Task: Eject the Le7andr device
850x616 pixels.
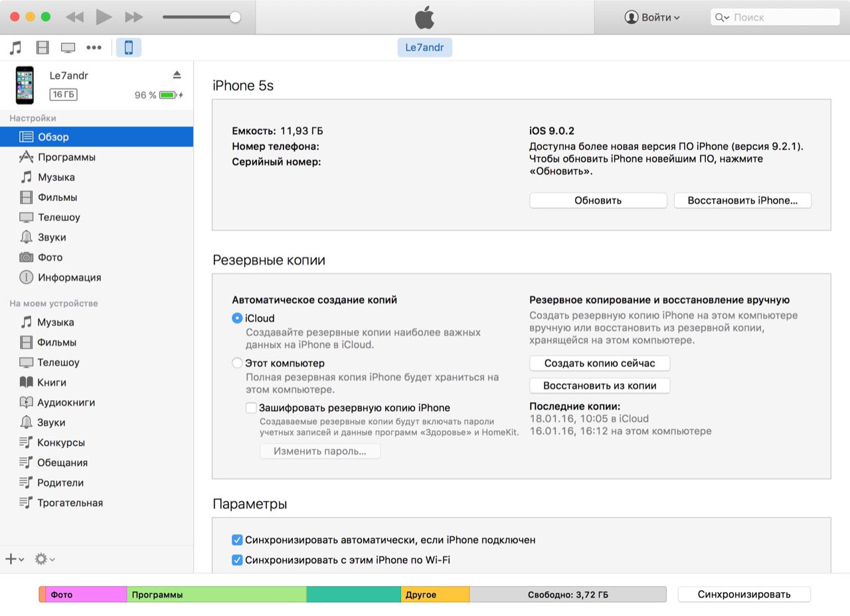Action: coord(177,74)
